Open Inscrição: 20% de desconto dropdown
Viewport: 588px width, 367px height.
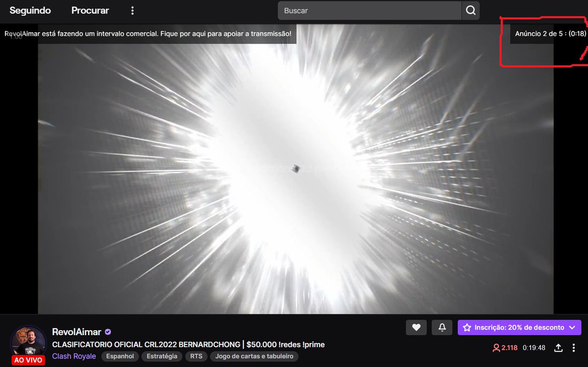point(519,327)
